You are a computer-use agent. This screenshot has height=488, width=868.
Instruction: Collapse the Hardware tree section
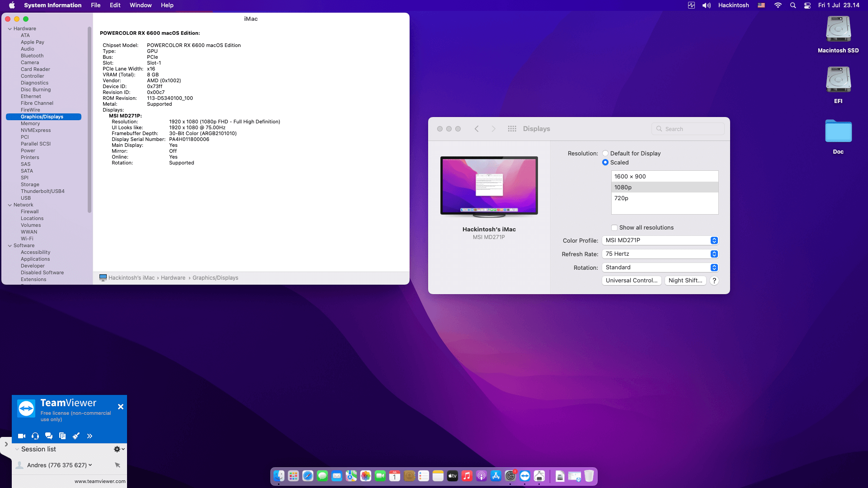click(9, 28)
